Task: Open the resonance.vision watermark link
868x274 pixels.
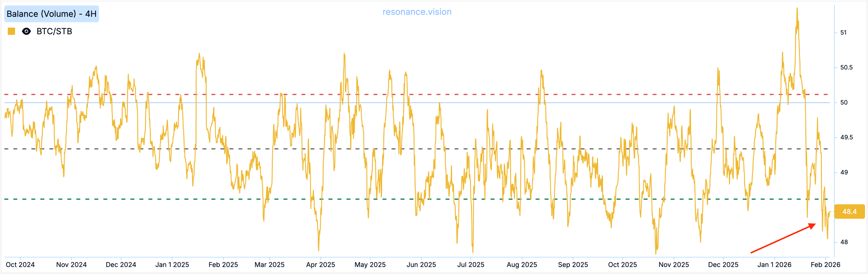Action: [417, 12]
